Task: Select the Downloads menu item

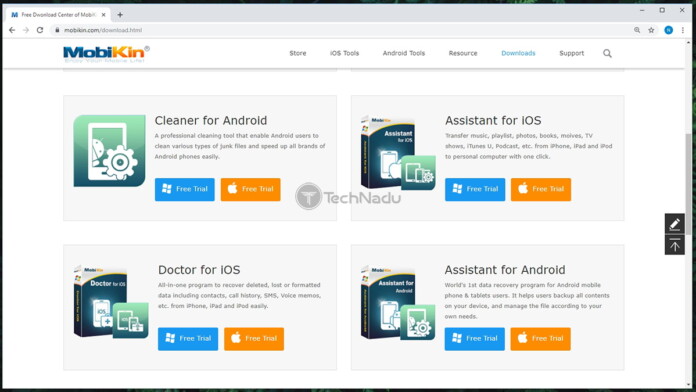Action: pyautogui.click(x=518, y=53)
